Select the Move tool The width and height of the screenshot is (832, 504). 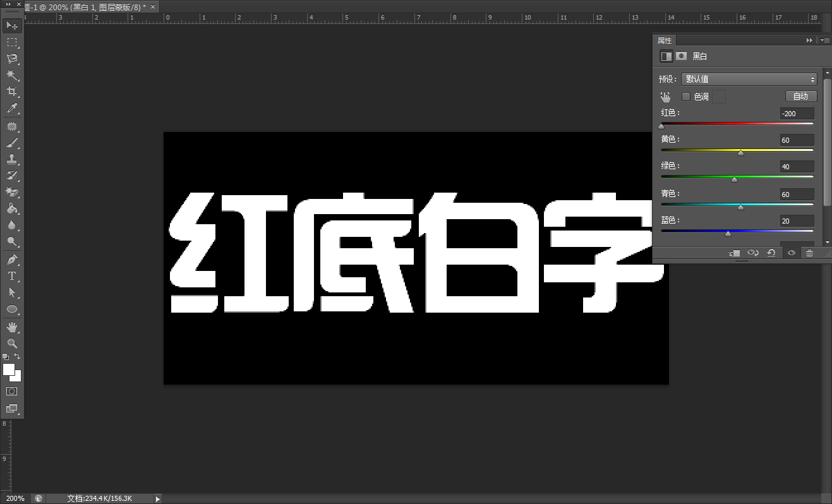(12, 26)
